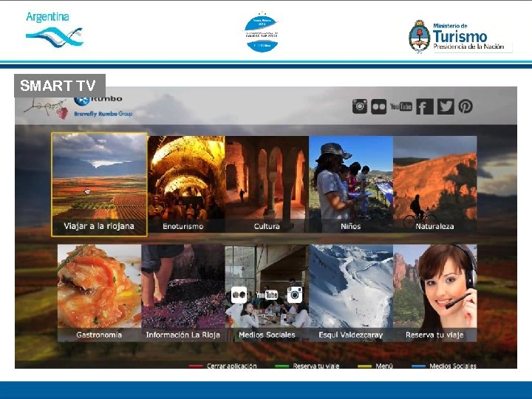Image resolution: width=532 pixels, height=399 pixels.
Task: Click the blue circular event badge
Action: pyautogui.click(x=262, y=32)
